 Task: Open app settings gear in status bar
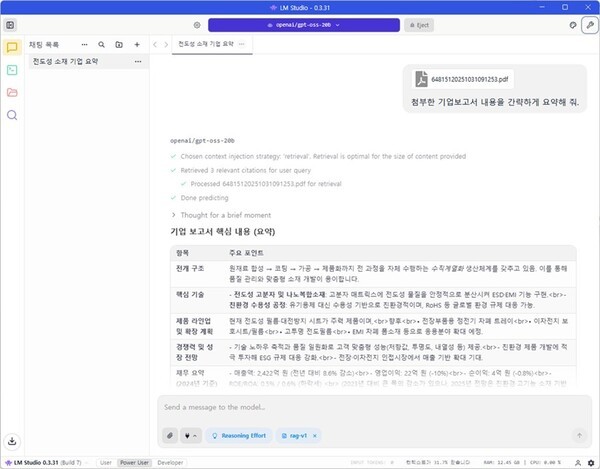point(591,463)
